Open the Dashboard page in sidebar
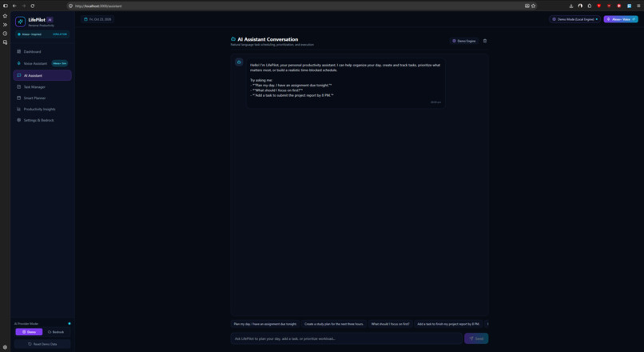The width and height of the screenshot is (644, 352). [x=42, y=52]
